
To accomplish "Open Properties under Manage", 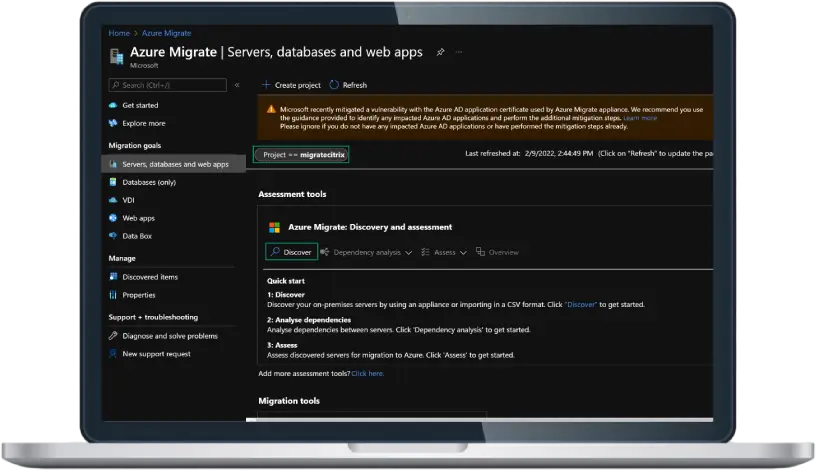I will pos(138,295).
